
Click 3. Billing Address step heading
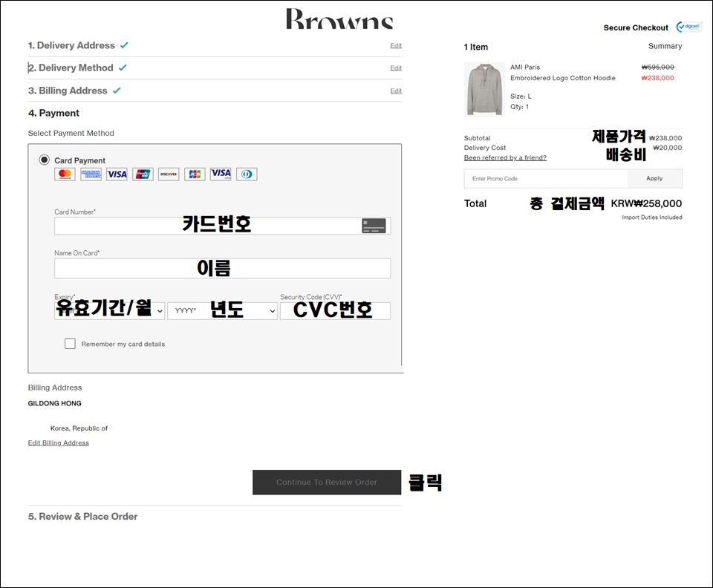[x=68, y=91]
